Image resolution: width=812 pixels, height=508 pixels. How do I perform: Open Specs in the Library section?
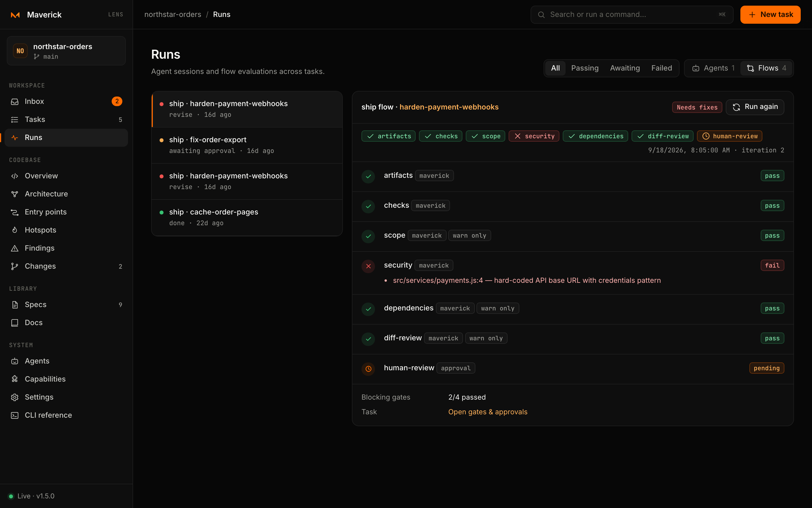coord(66,305)
